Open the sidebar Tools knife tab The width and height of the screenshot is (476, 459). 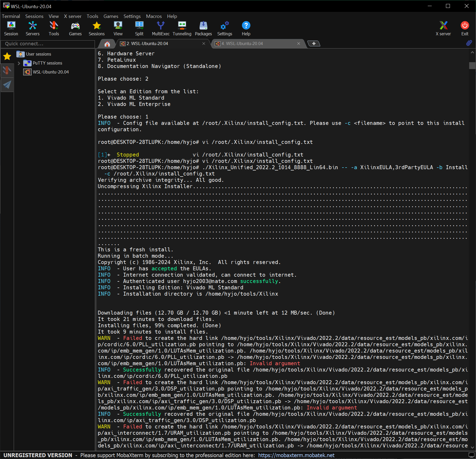(7, 70)
